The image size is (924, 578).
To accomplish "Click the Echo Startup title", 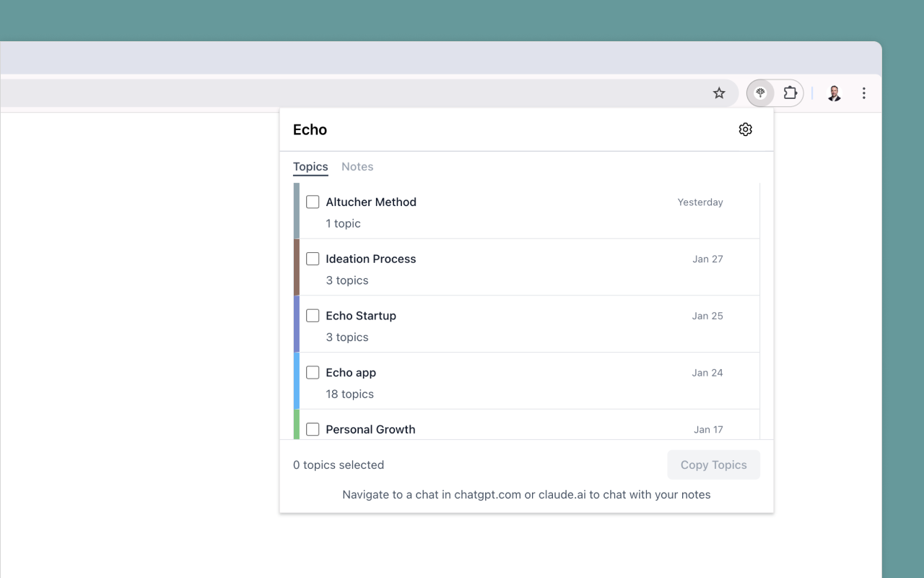I will coord(361,316).
